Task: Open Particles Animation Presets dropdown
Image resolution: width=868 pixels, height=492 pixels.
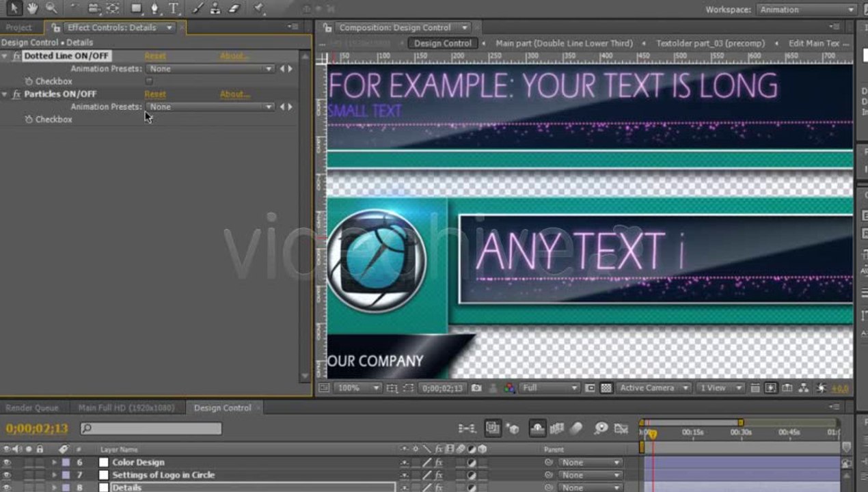Action: coord(211,107)
